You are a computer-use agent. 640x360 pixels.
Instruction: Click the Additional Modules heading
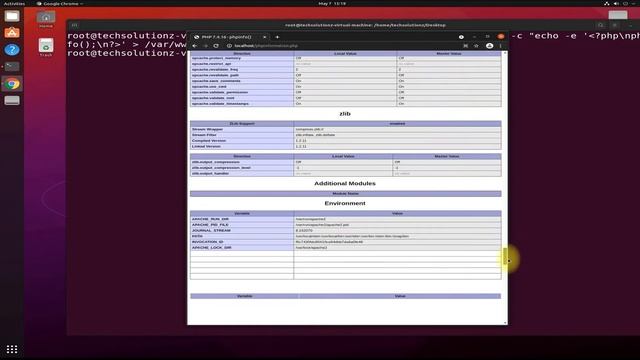tap(345, 184)
